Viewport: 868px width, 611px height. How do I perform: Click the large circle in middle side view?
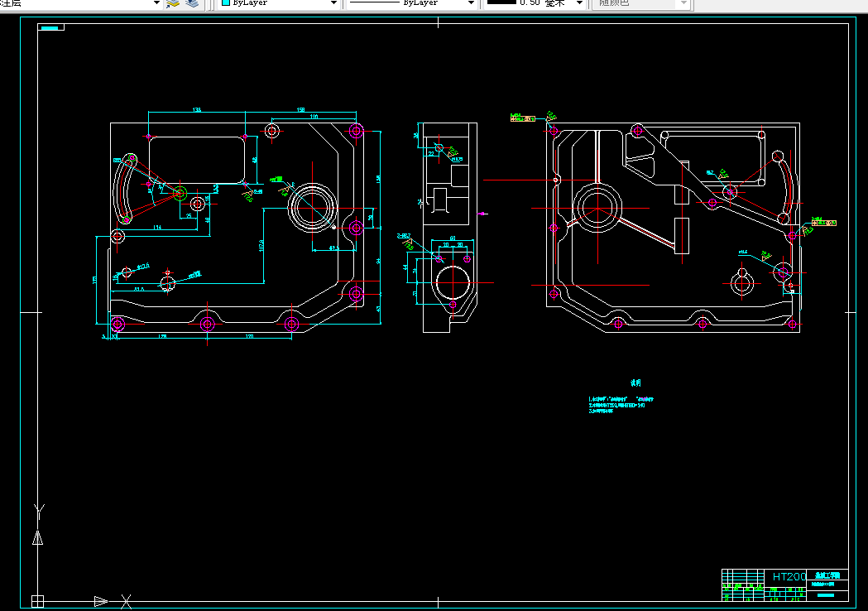(453, 282)
